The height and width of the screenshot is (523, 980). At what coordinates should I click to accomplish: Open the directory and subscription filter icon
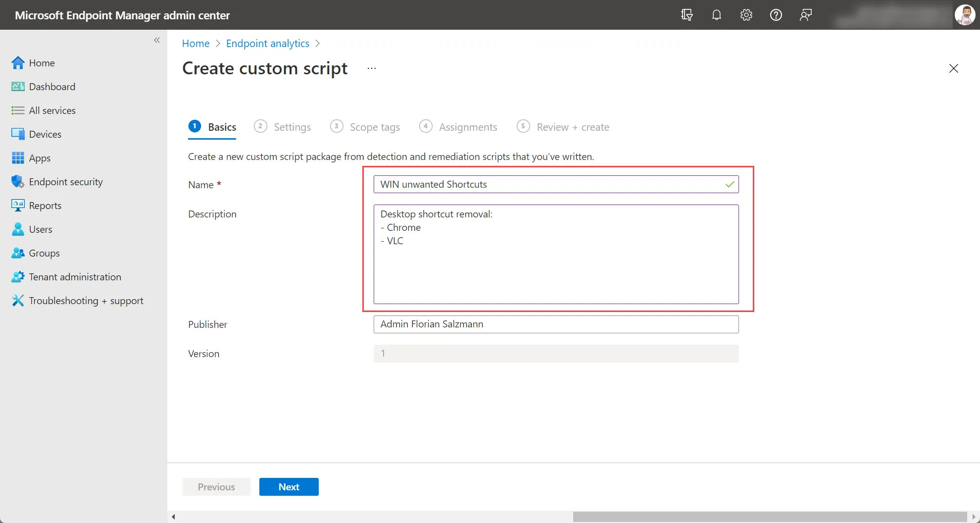(x=686, y=15)
